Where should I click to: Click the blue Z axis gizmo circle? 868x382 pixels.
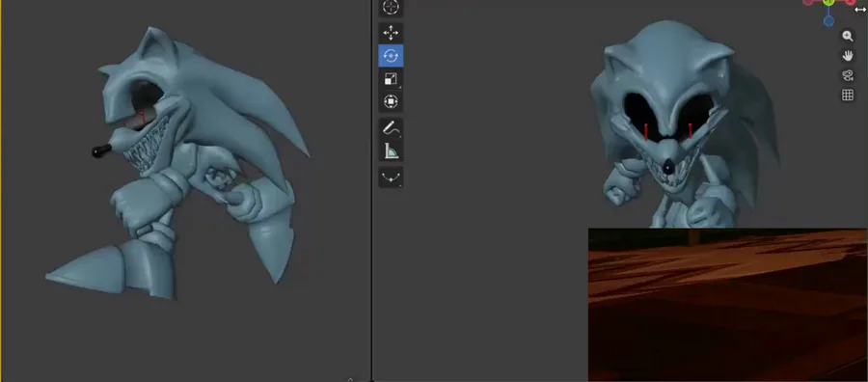click(x=828, y=21)
